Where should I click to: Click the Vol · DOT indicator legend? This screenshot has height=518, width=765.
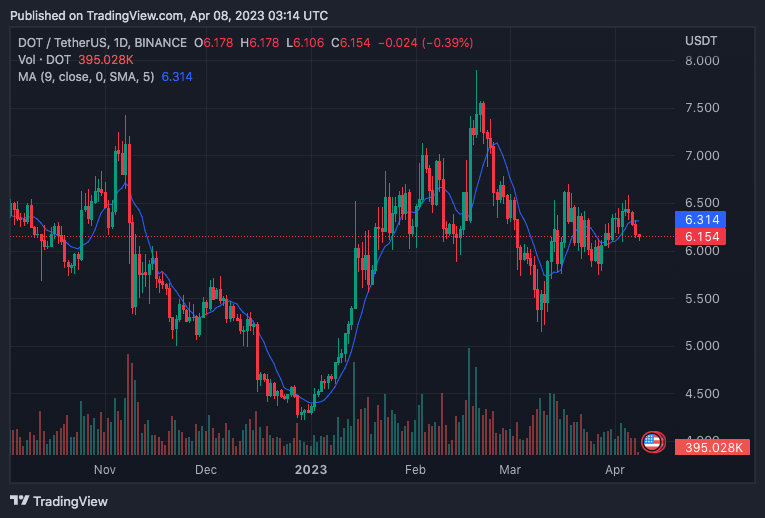coord(44,60)
